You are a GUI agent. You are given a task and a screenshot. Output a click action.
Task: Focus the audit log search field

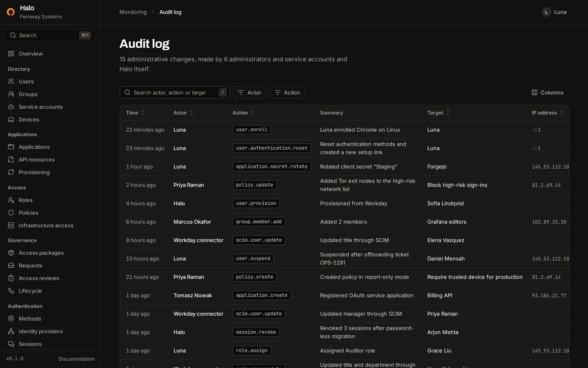(x=175, y=92)
